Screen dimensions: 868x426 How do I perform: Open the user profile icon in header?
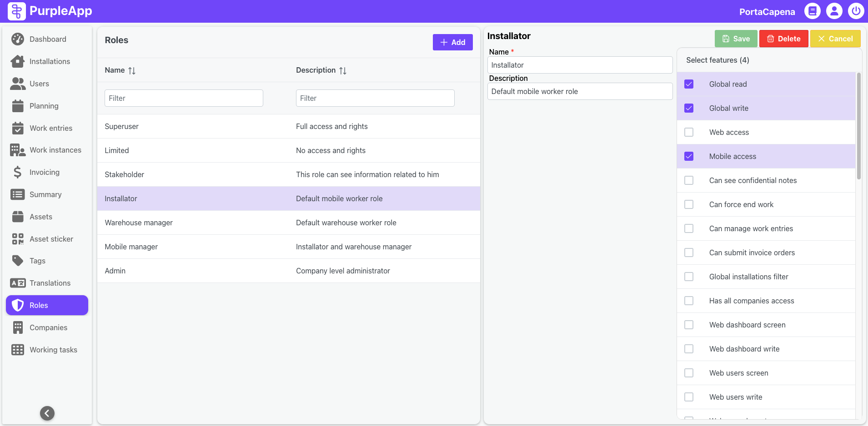point(834,11)
